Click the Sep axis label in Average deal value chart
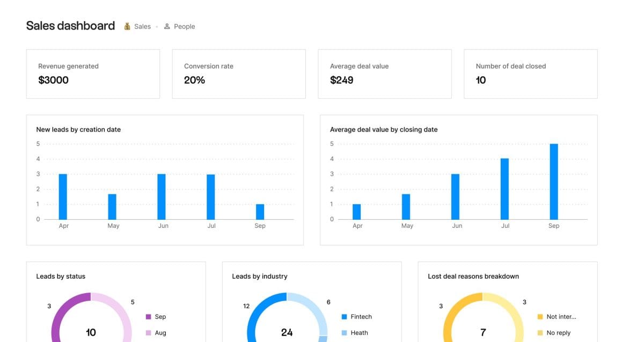This screenshot has height=342, width=644. (554, 226)
